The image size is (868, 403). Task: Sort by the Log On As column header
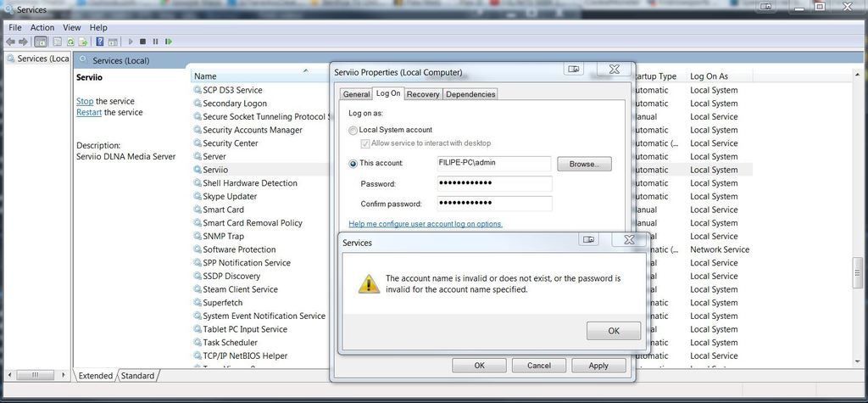[720, 76]
